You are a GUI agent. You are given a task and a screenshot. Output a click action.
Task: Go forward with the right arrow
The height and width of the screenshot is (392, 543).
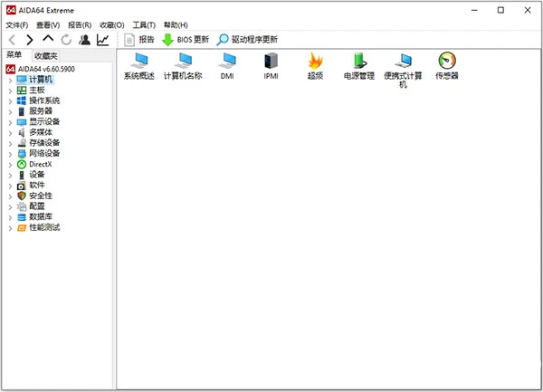tap(30, 40)
